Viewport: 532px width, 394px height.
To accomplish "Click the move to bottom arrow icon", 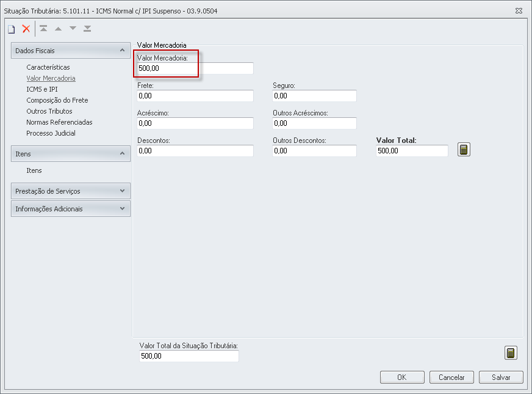I will tap(87, 29).
